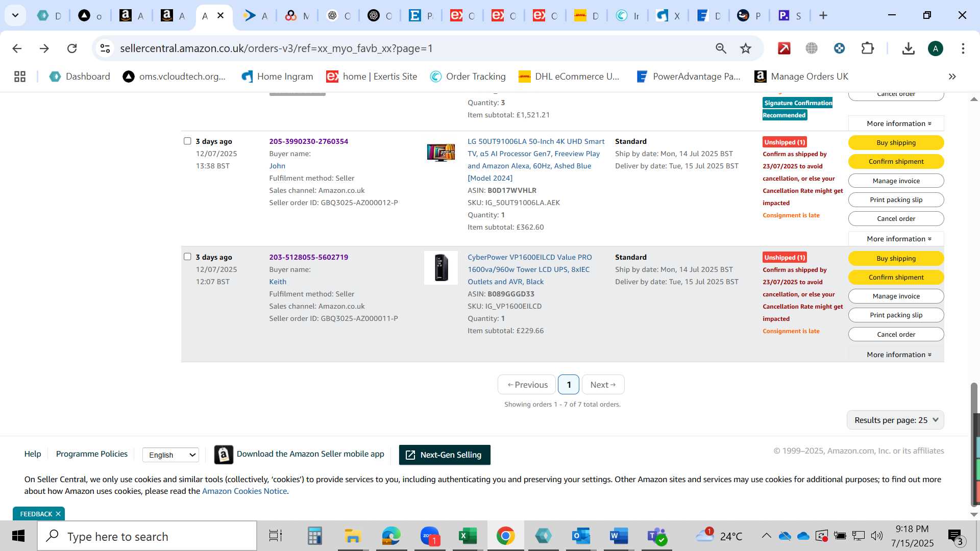Show more bookmarks with the double chevron
This screenshot has width=980, height=551.
tap(952, 77)
